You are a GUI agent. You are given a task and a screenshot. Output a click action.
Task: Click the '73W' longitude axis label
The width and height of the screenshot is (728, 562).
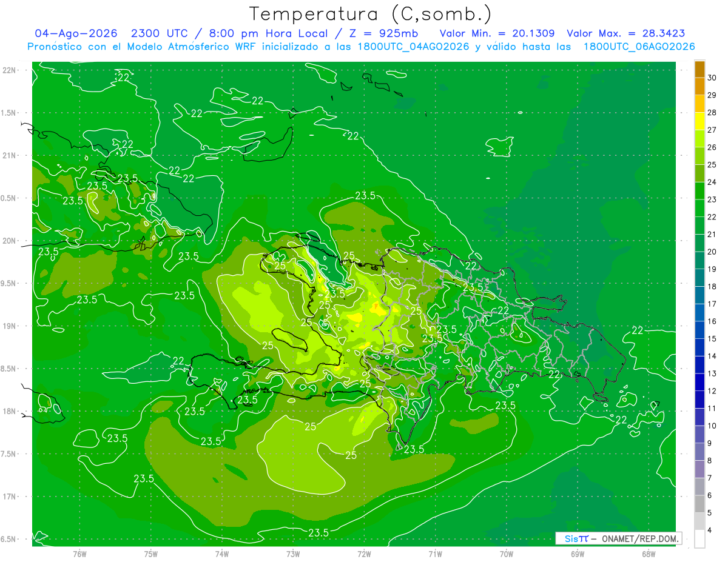click(x=293, y=554)
